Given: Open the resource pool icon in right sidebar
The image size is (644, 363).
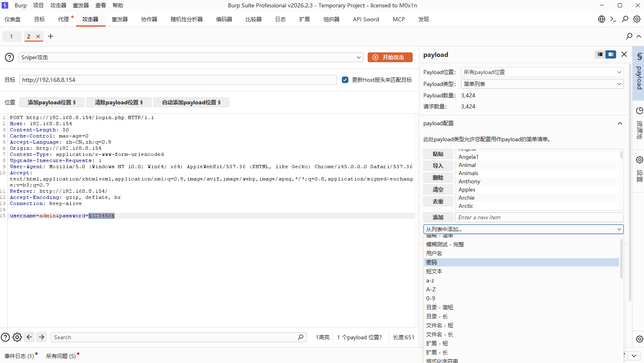Looking at the screenshot, I should click(x=639, y=111).
